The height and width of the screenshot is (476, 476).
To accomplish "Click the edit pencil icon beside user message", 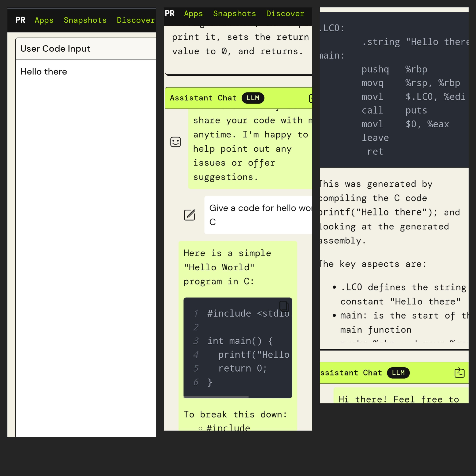I will (189, 215).
